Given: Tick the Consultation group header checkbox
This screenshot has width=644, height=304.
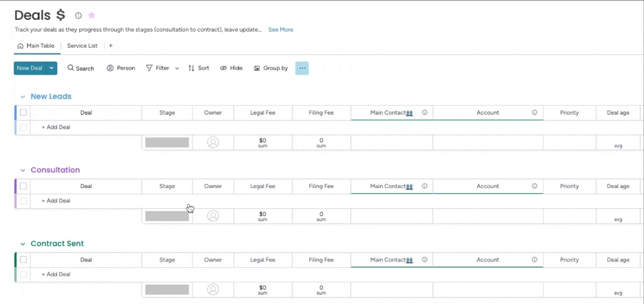Looking at the screenshot, I should point(23,186).
